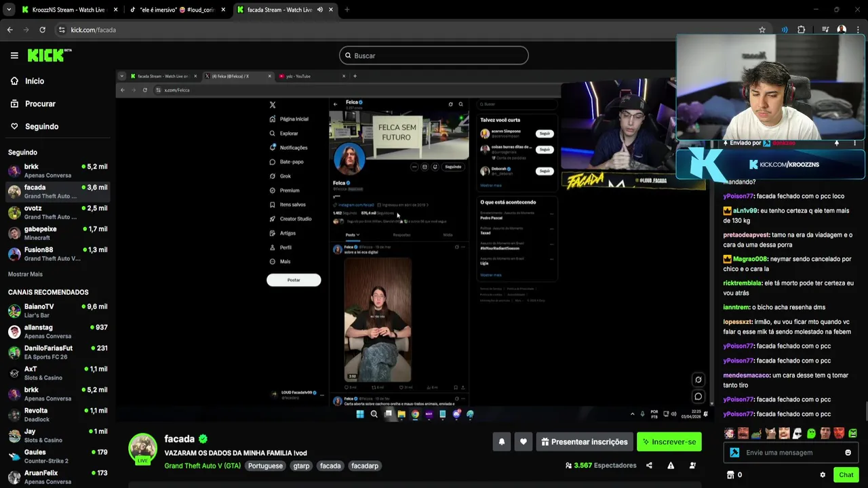Click the Buscar search field

coord(433,56)
